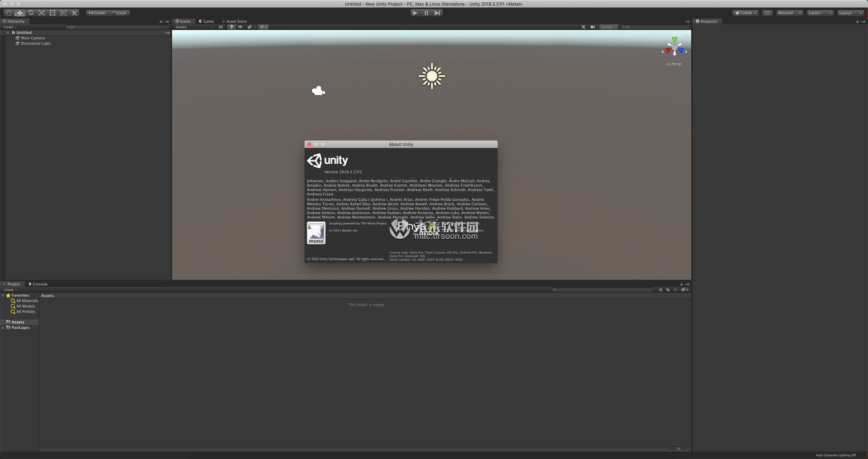Select the Scene tab
This screenshot has width=868, height=459.
click(183, 21)
